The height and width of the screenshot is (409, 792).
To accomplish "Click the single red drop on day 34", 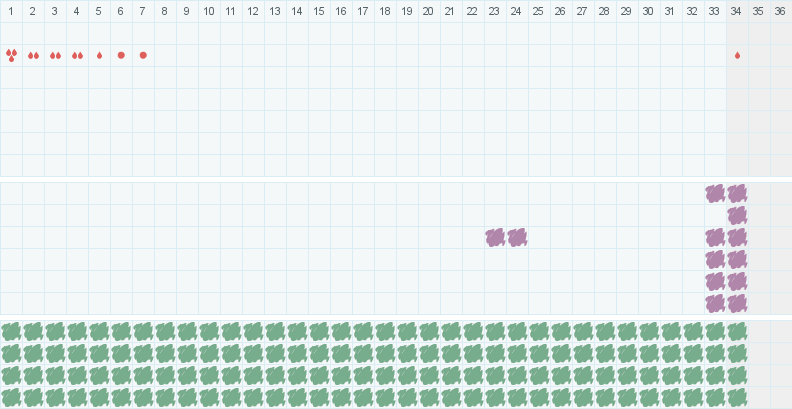I will coord(737,56).
